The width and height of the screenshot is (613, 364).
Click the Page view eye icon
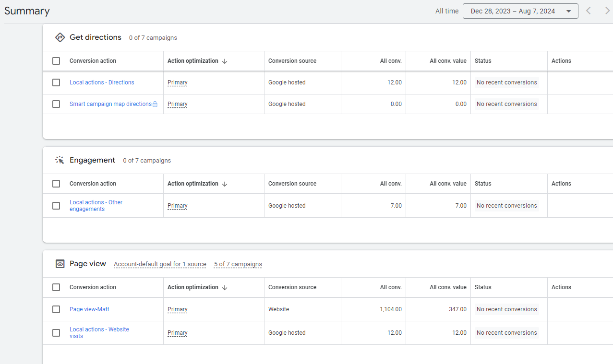click(x=60, y=264)
